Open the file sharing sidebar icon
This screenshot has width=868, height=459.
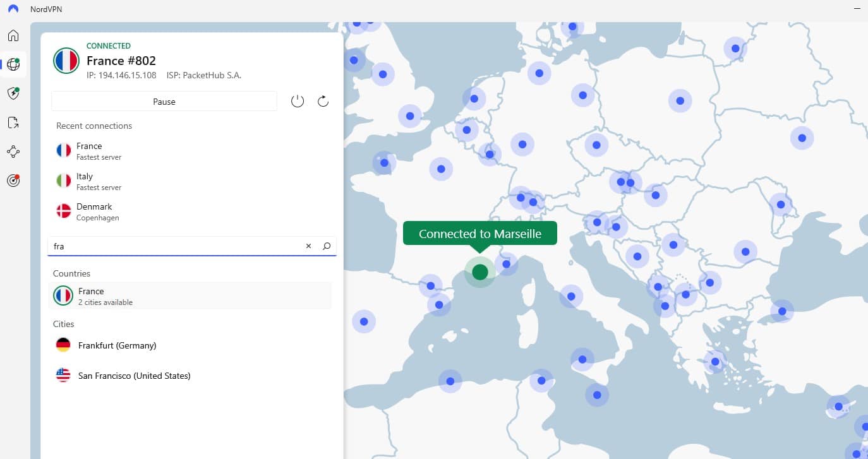click(13, 122)
